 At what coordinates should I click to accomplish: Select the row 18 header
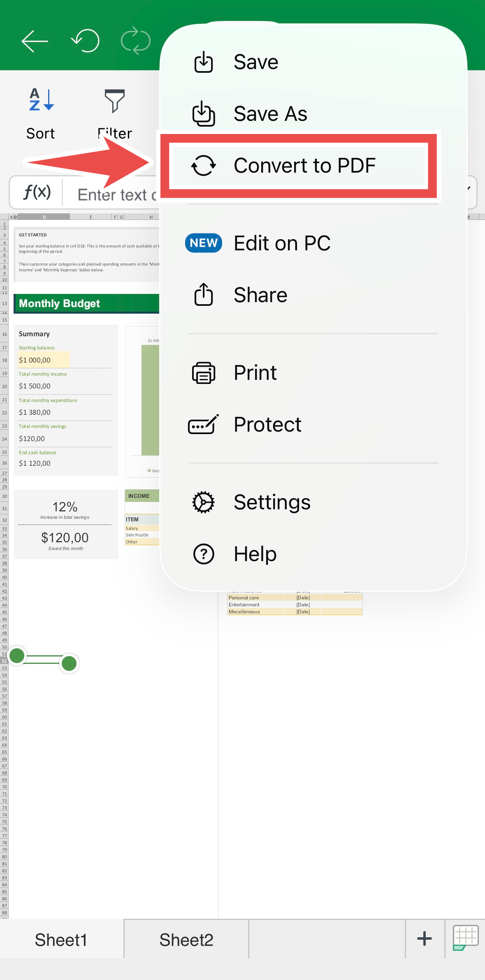point(4,360)
